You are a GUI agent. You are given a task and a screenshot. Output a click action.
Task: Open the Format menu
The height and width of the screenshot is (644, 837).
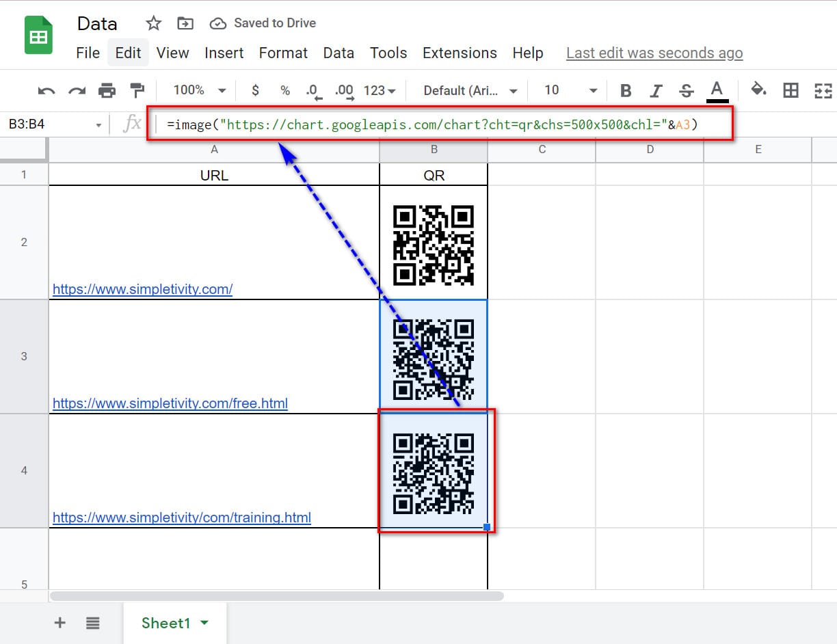tap(283, 53)
